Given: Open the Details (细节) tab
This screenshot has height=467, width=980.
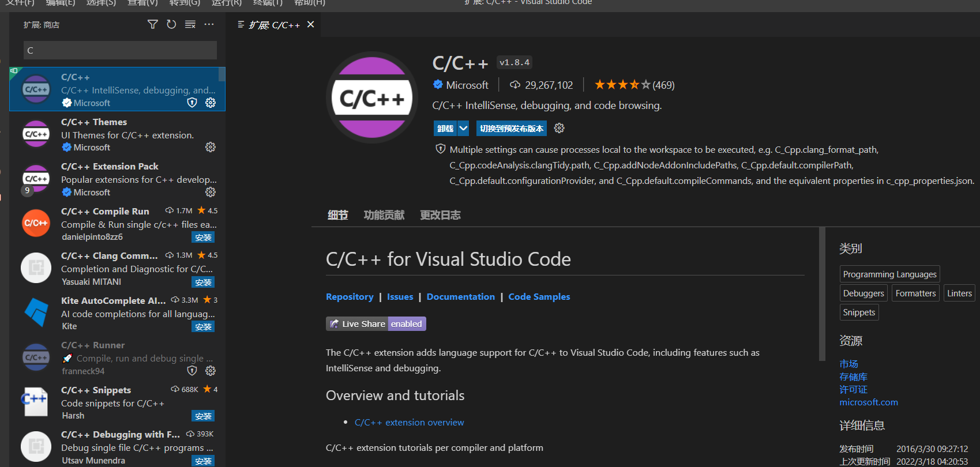Looking at the screenshot, I should coord(337,215).
